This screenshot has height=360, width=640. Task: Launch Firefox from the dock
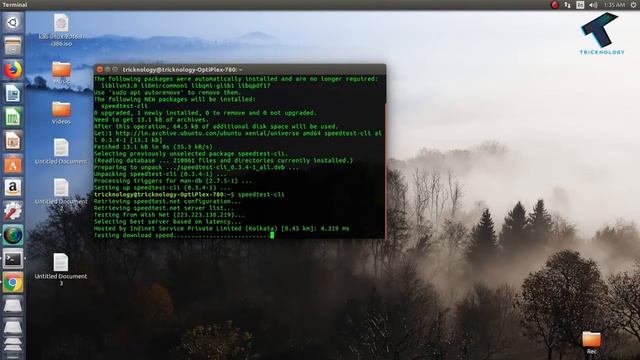[x=13, y=70]
